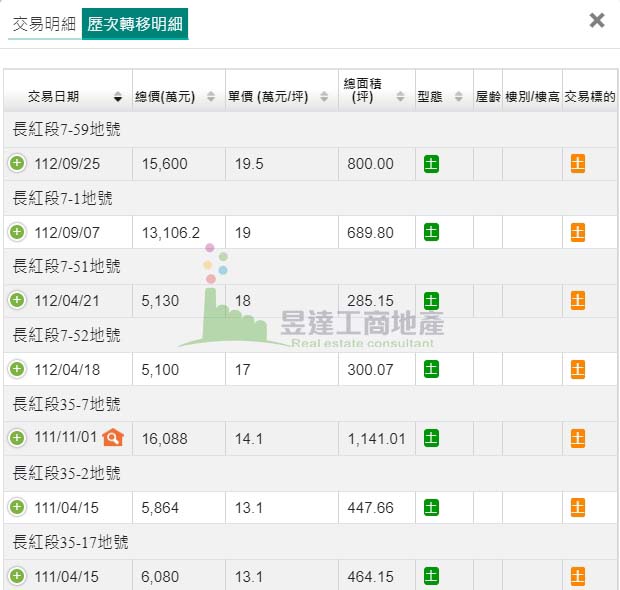
Task: Expand the 112/04/21 transaction row details
Action: pos(17,301)
